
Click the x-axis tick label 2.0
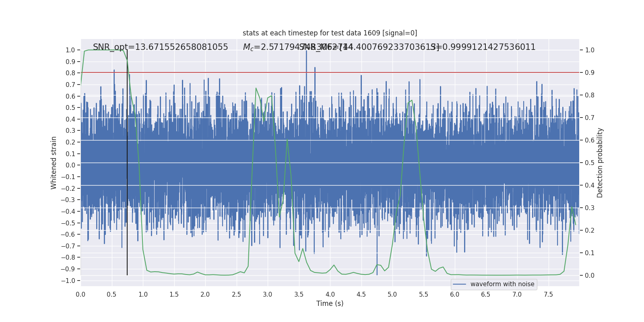coord(205,295)
